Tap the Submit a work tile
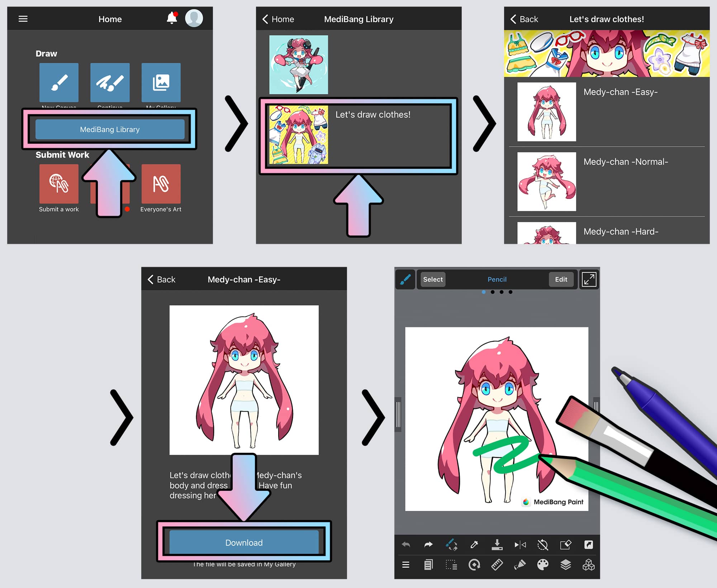This screenshot has height=588, width=717. (59, 184)
